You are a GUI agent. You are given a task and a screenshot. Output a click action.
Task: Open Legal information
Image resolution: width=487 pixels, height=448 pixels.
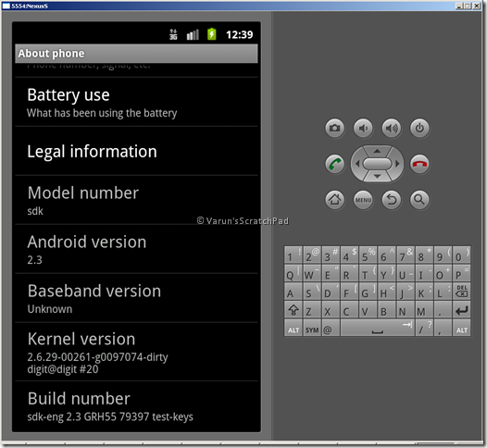click(x=136, y=151)
